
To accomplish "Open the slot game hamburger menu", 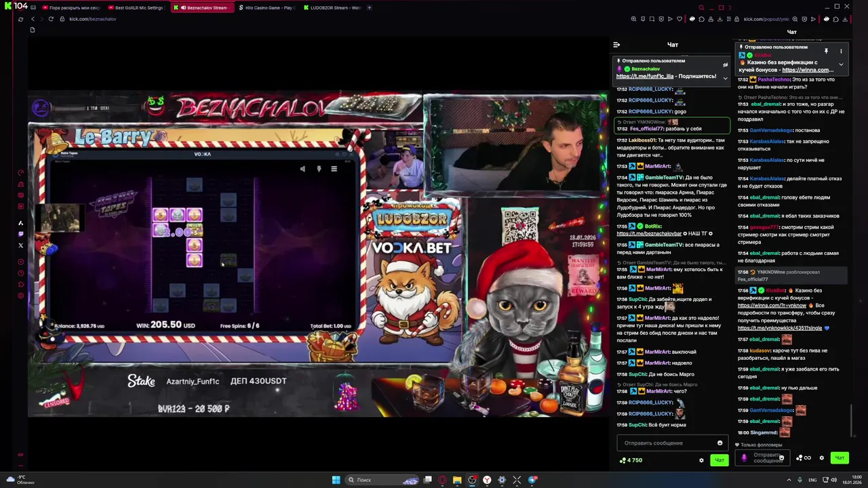I will [x=334, y=169].
